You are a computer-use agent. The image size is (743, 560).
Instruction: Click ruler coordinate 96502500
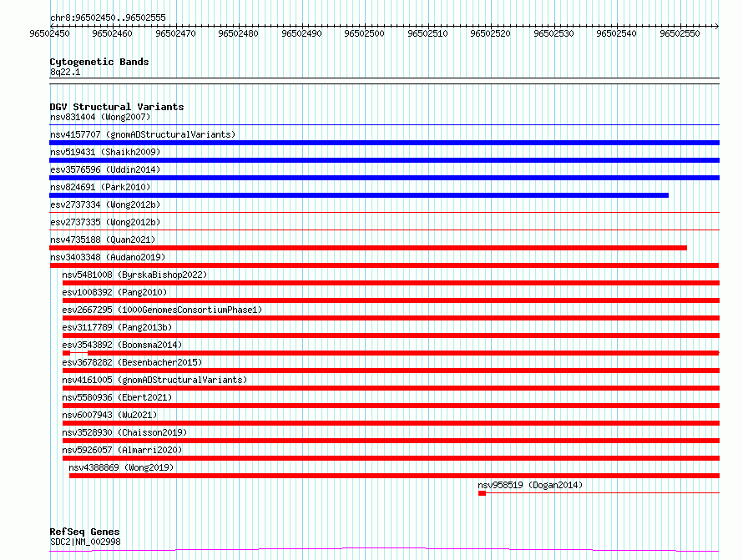click(364, 33)
